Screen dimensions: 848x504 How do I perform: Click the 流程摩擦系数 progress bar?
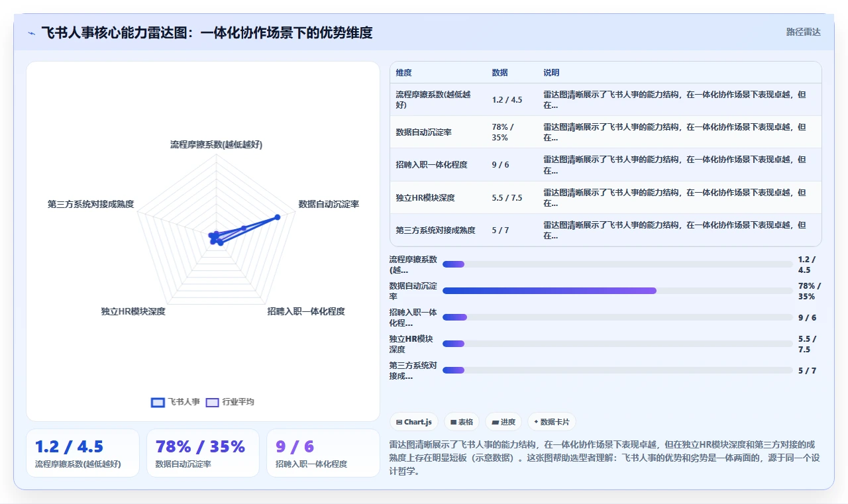click(x=617, y=264)
